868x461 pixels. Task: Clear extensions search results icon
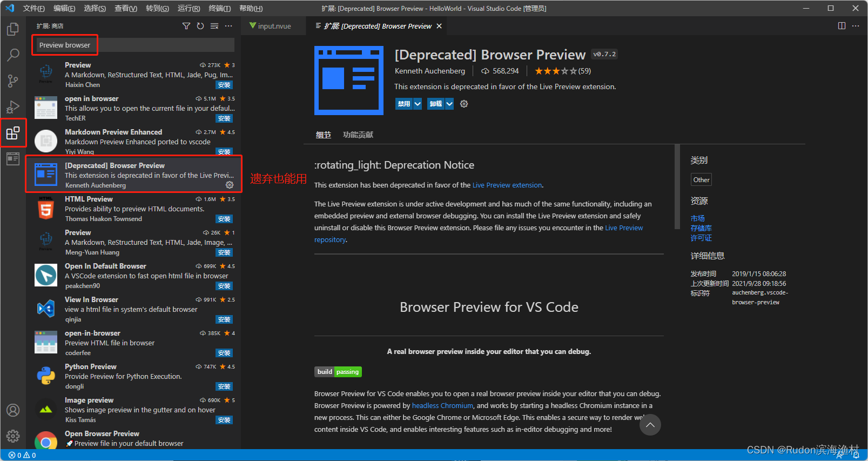[x=214, y=26]
